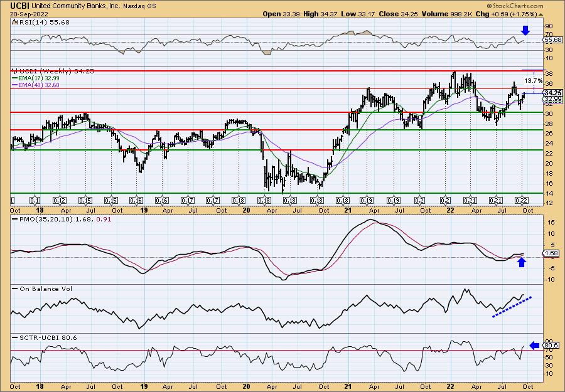Select the UCBI (Weekly) 34.25 legend entry
565x392 pixels.
(53, 72)
